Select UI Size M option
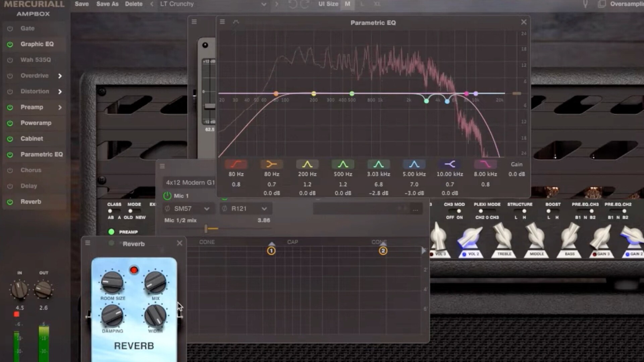Image resolution: width=644 pixels, height=362 pixels. point(347,4)
